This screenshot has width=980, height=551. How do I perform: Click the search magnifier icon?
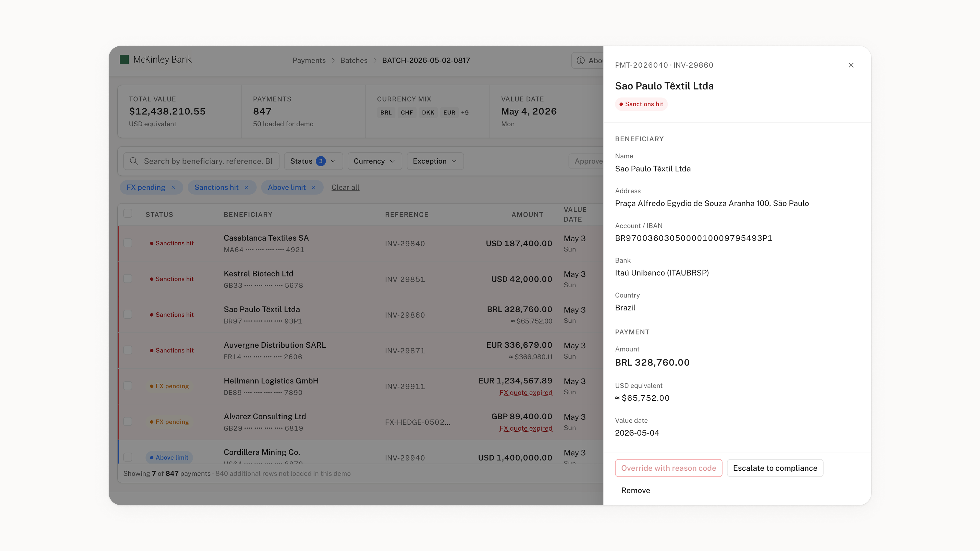[x=133, y=161]
